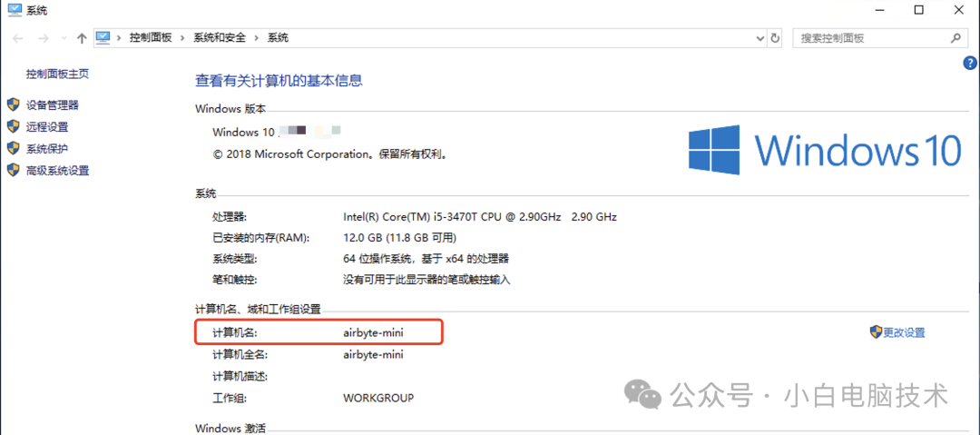Click shield icon beside 更改设置

pos(876,331)
